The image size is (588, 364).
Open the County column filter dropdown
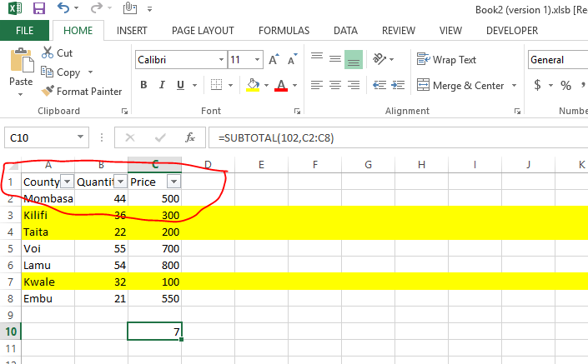(67, 182)
